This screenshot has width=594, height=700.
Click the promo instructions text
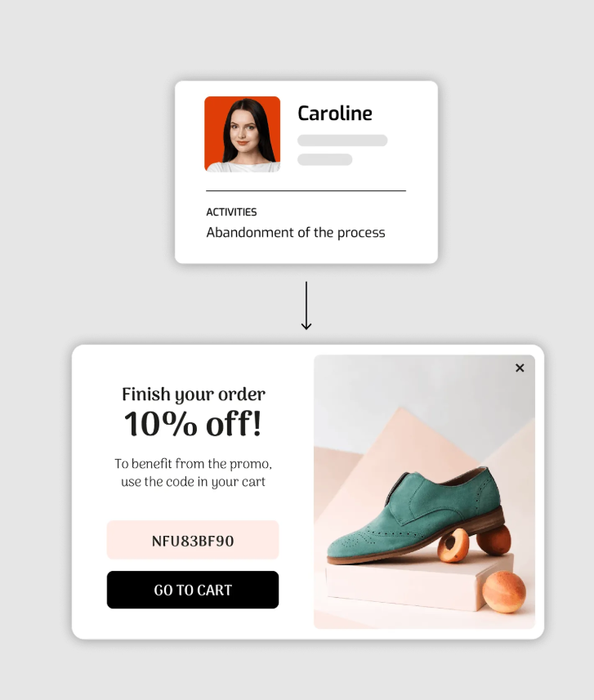[193, 473]
